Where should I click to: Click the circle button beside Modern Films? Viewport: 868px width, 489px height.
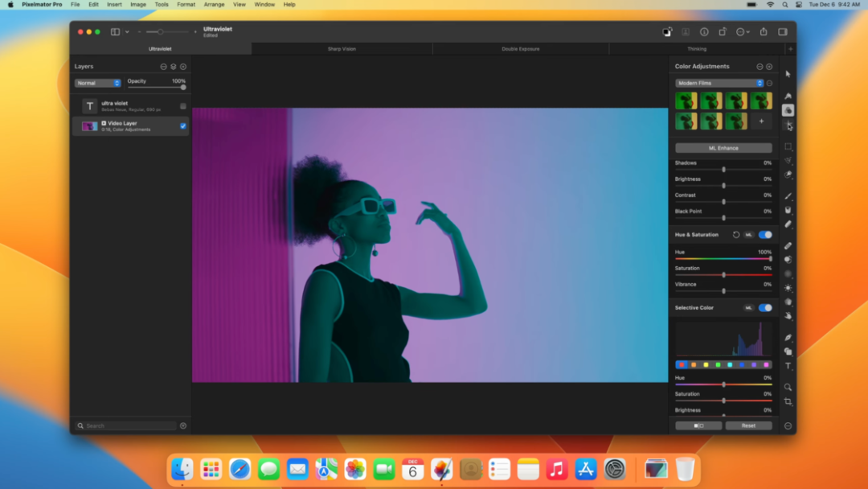click(x=769, y=83)
